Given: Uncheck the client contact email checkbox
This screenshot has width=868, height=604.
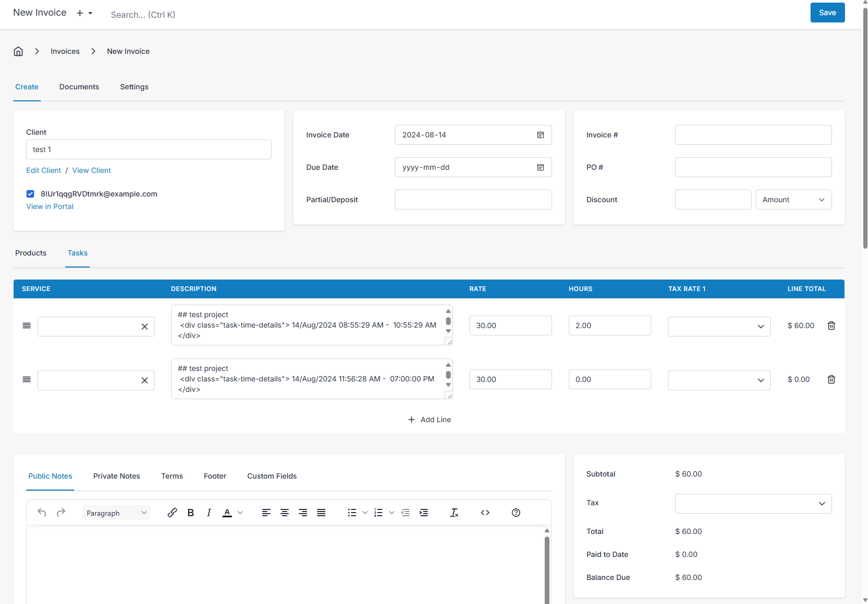Looking at the screenshot, I should click(x=30, y=193).
